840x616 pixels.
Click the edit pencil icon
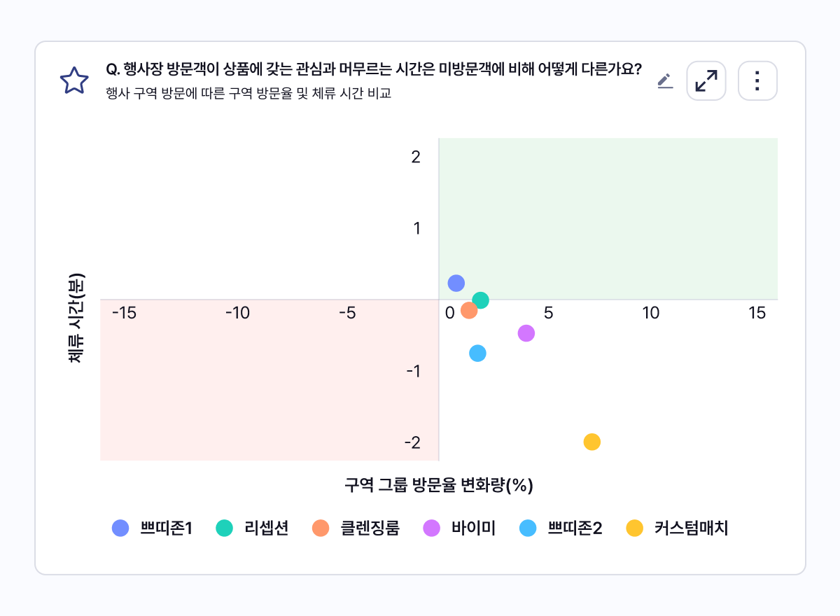pyautogui.click(x=664, y=80)
